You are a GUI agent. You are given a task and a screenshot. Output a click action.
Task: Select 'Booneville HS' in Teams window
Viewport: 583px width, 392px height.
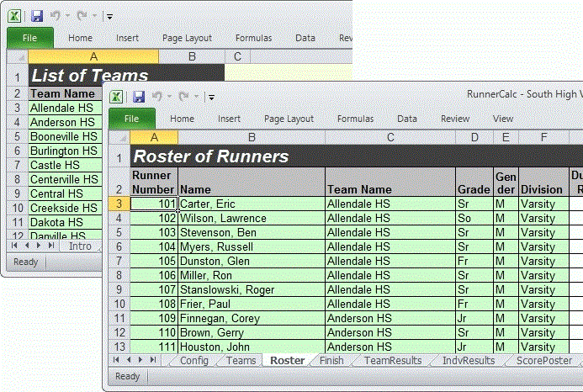click(x=65, y=136)
